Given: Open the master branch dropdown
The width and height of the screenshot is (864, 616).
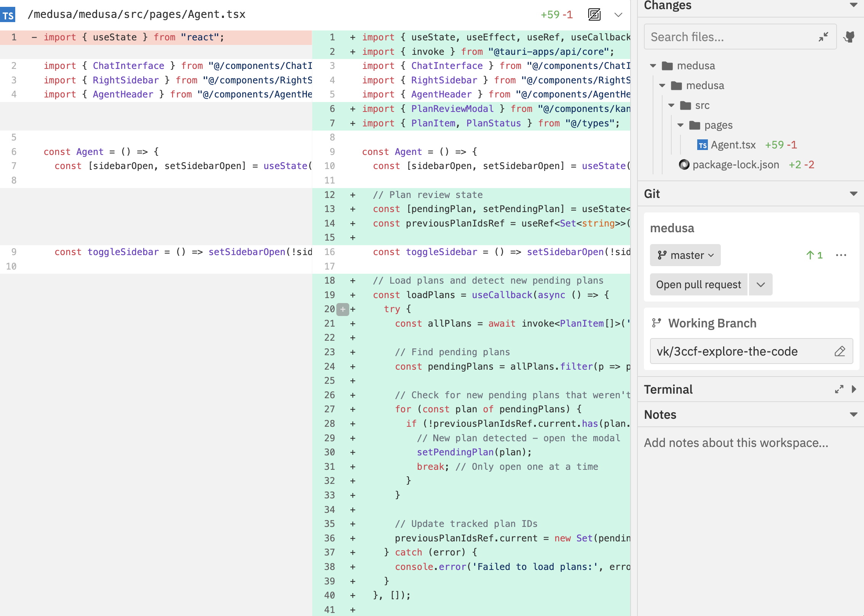Looking at the screenshot, I should 684,255.
